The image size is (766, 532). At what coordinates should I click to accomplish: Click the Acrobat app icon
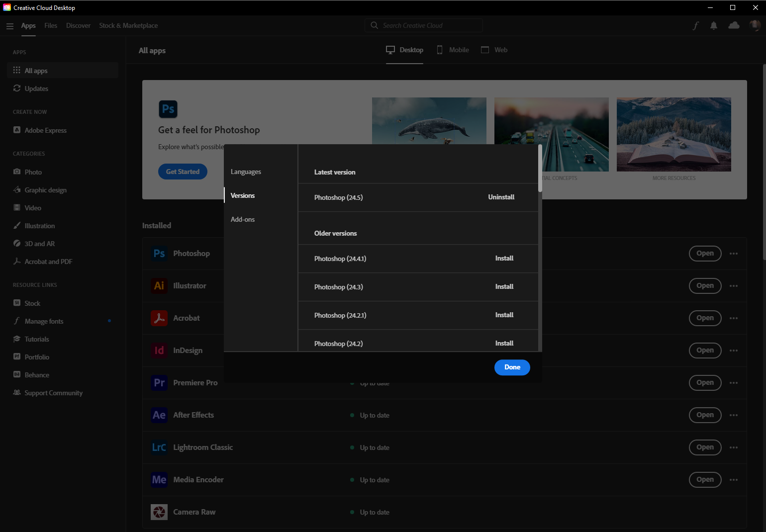tap(159, 318)
